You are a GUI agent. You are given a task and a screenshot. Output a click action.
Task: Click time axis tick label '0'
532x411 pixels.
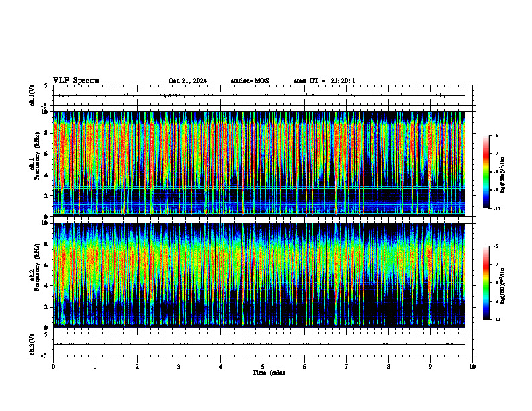click(x=53, y=367)
